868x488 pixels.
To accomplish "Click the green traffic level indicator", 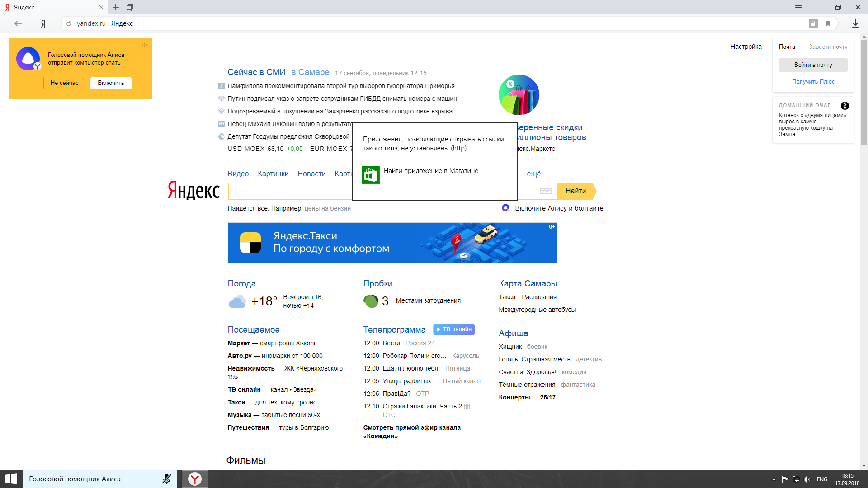I will pyautogui.click(x=371, y=301).
